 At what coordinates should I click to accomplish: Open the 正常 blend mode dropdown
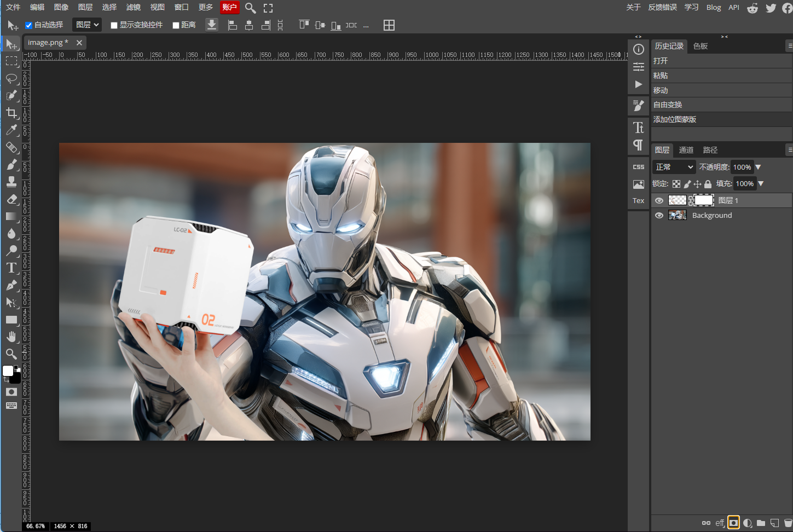click(x=674, y=167)
